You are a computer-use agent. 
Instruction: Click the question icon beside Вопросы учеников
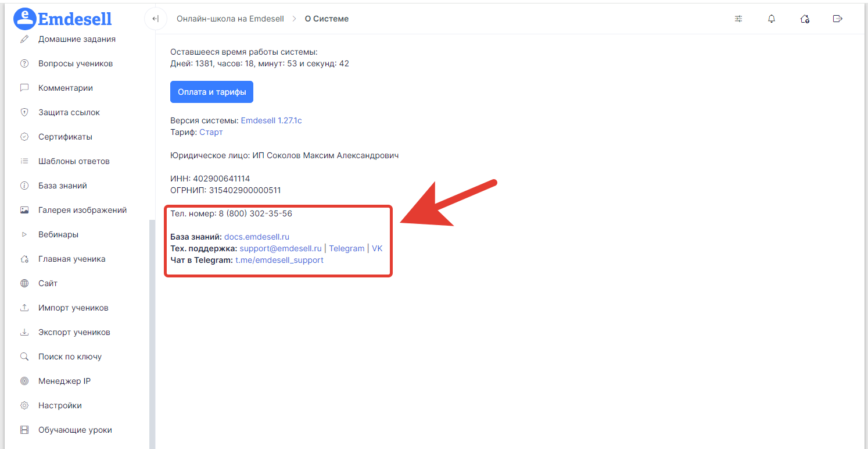click(x=24, y=64)
